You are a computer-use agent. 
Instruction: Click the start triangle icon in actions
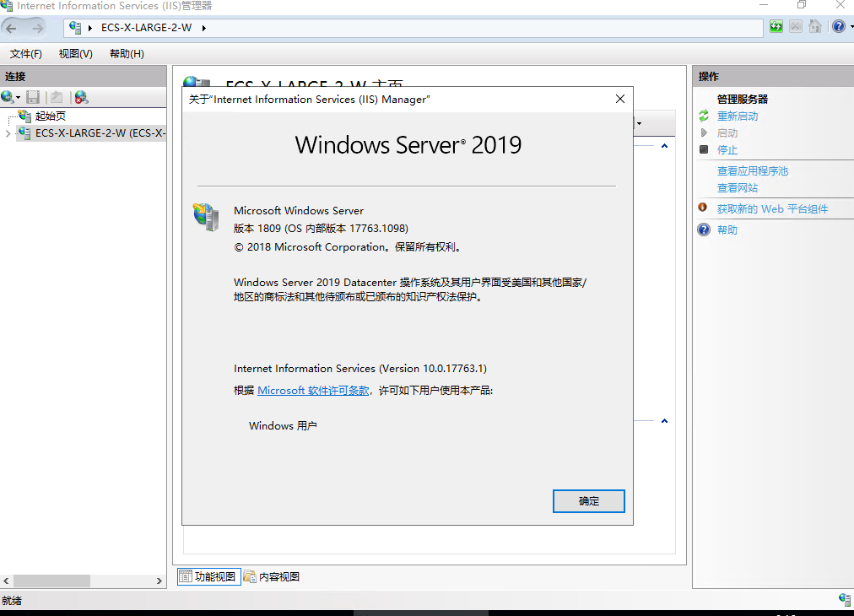704,132
